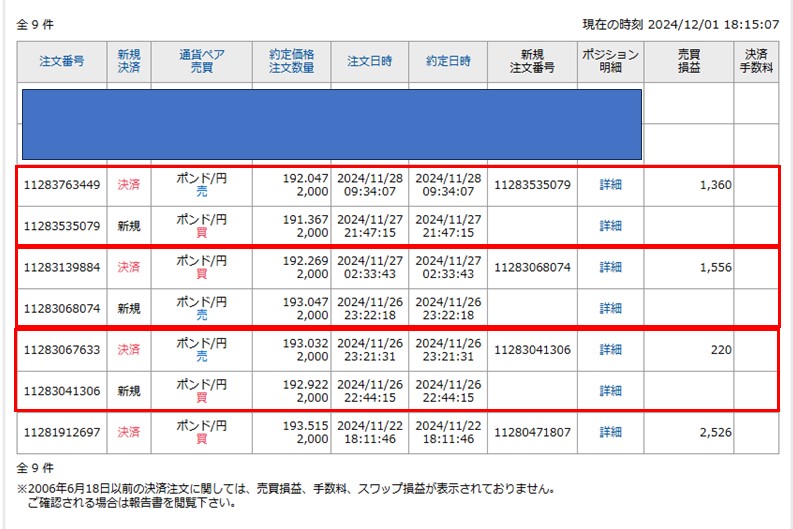View 詳細 for order 11283067633
793x529 pixels.
click(610, 350)
